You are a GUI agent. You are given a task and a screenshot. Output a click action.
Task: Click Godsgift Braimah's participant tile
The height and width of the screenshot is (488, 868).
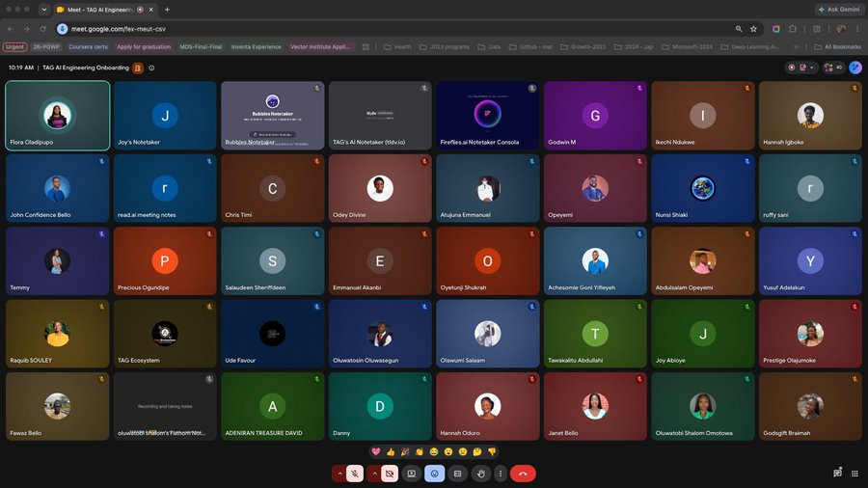810,407
